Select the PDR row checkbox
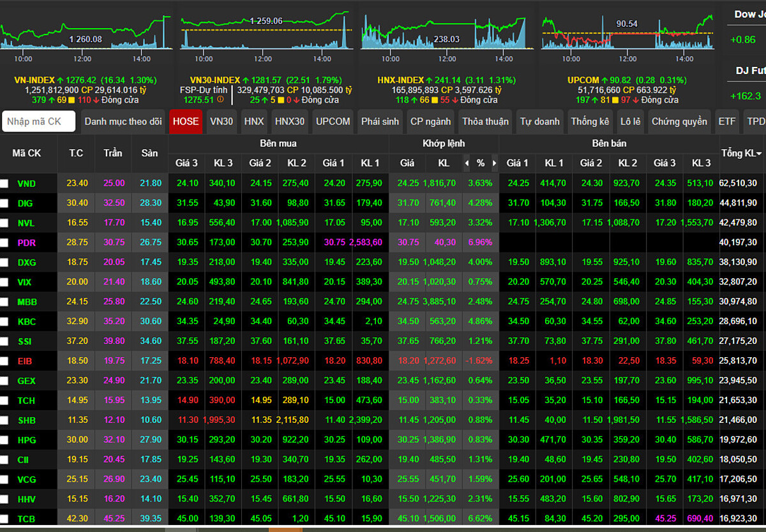The height and width of the screenshot is (532, 766). (x=4, y=243)
